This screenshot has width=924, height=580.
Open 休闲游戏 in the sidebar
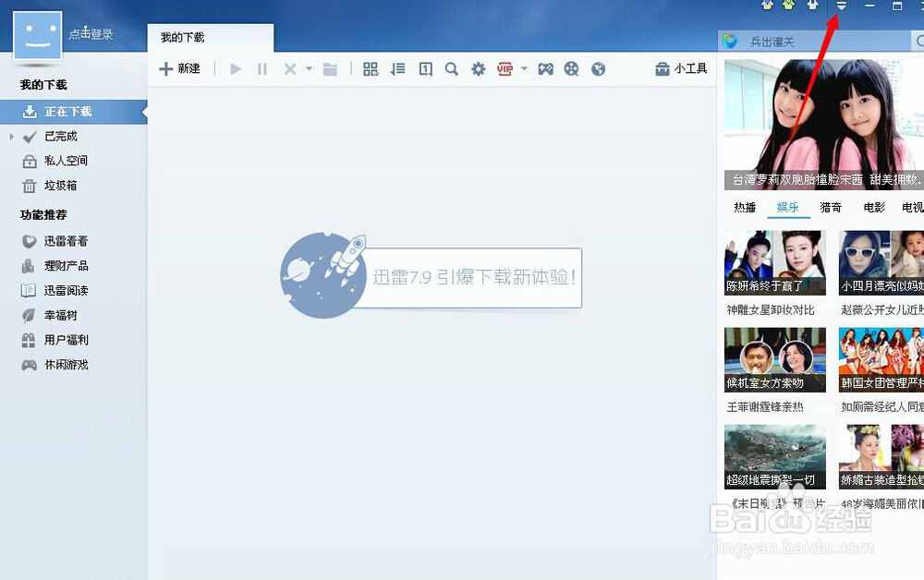[x=66, y=365]
